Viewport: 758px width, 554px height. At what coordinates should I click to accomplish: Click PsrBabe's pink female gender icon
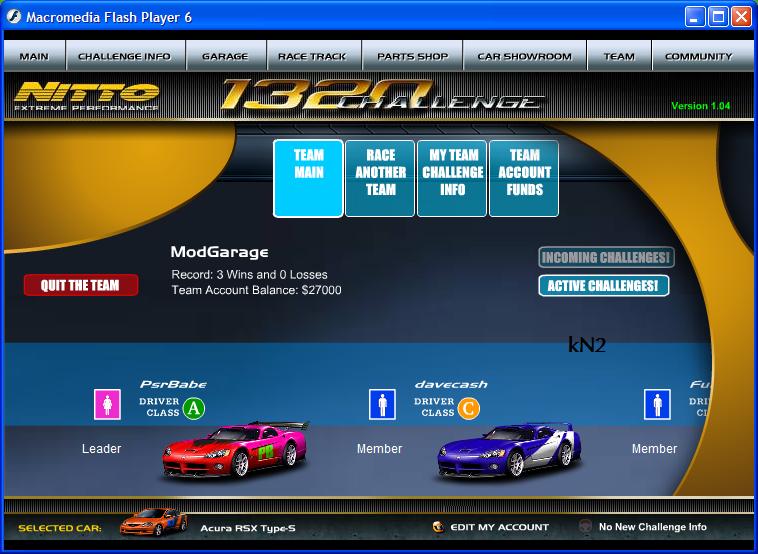pos(107,404)
